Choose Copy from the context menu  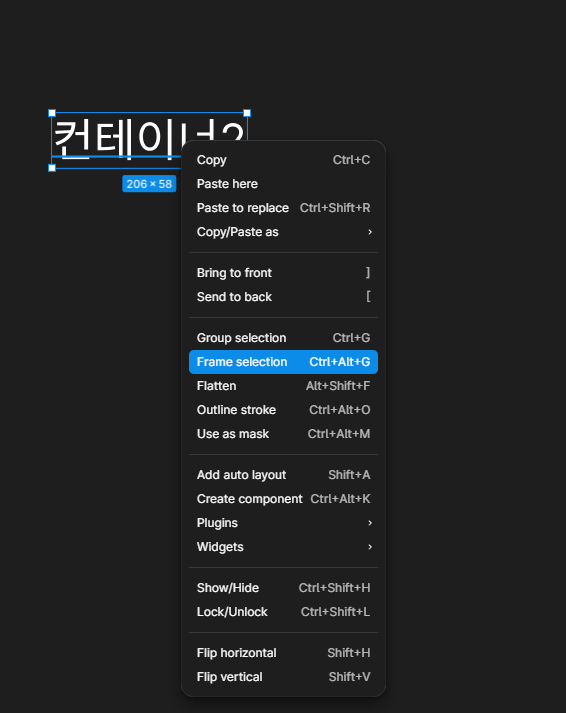283,160
